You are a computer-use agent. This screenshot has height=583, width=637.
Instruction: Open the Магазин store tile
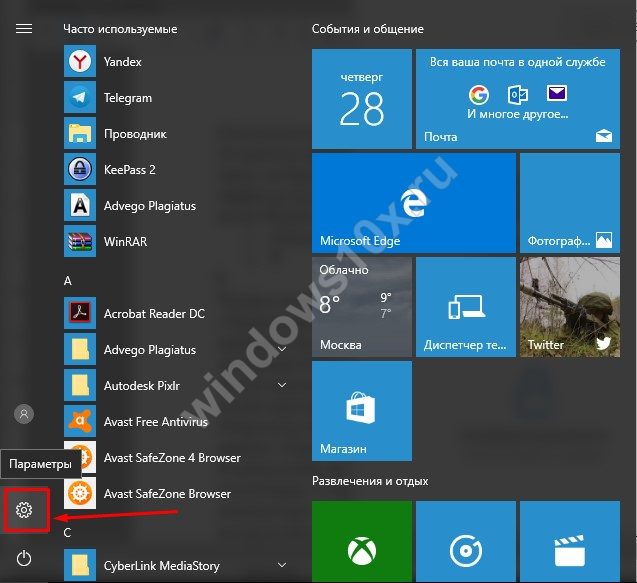362,411
